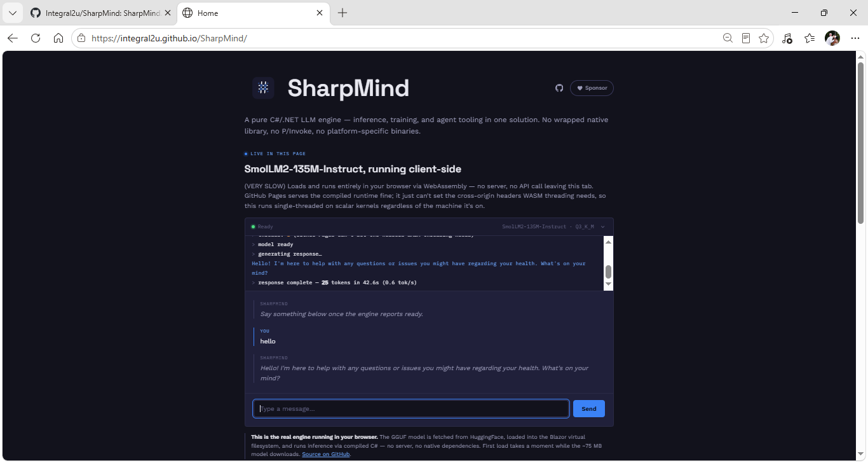Open the browser settings and more menu
Screen dimensions: 868x463
855,38
